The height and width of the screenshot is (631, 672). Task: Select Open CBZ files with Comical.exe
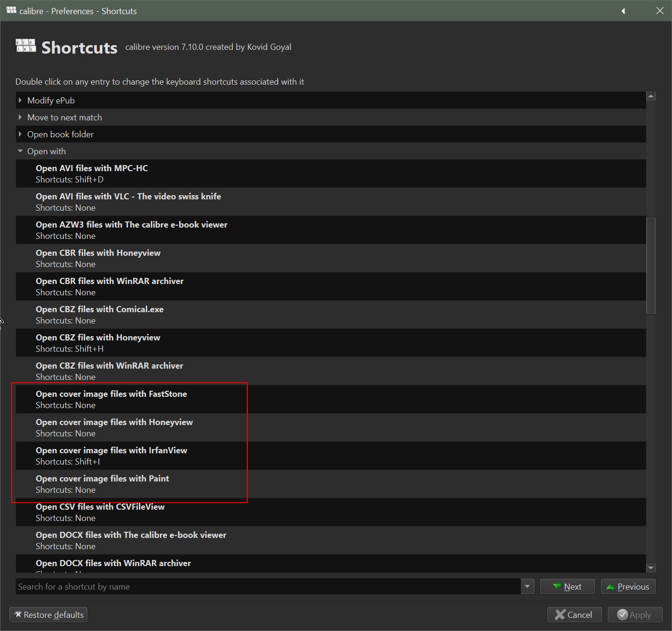click(331, 315)
